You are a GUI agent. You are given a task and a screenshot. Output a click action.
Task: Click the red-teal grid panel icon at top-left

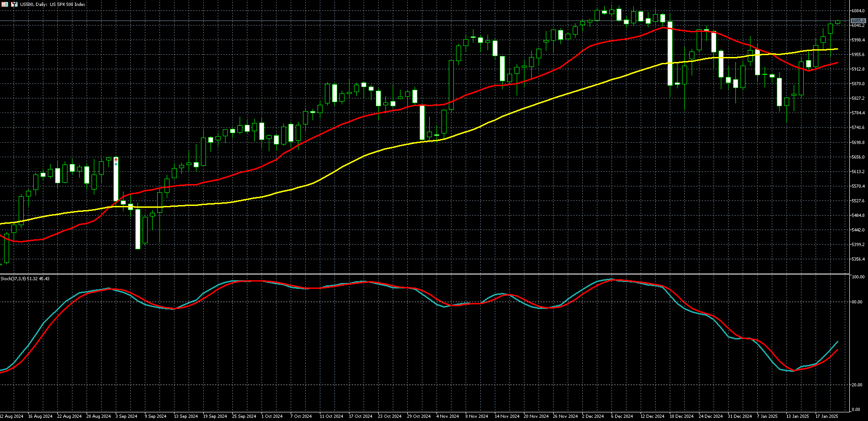tap(5, 4)
